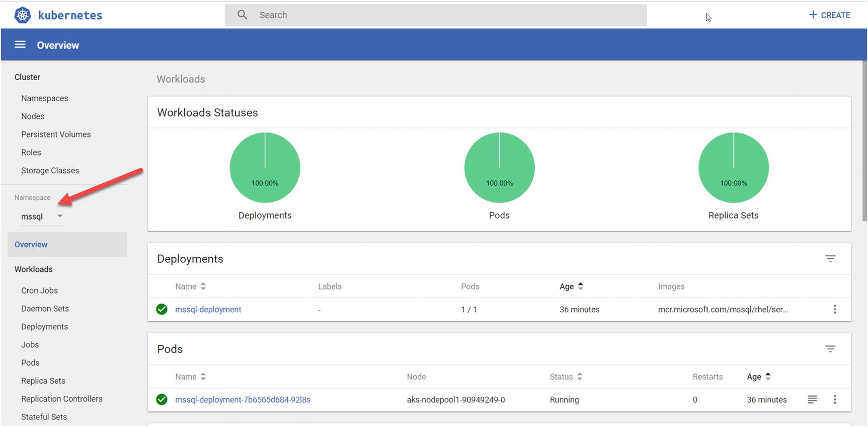The width and height of the screenshot is (868, 427).
Task: Click Overview title in blue header
Action: [58, 45]
